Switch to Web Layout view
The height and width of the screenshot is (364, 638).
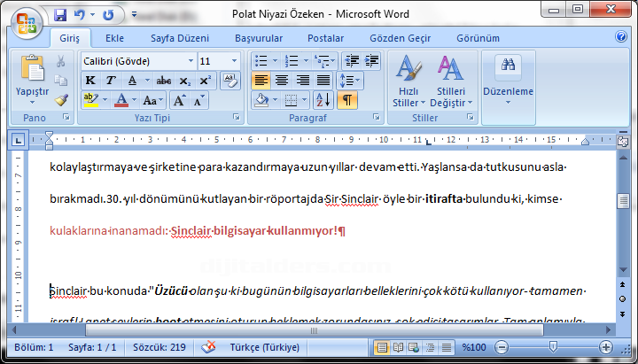click(x=414, y=347)
